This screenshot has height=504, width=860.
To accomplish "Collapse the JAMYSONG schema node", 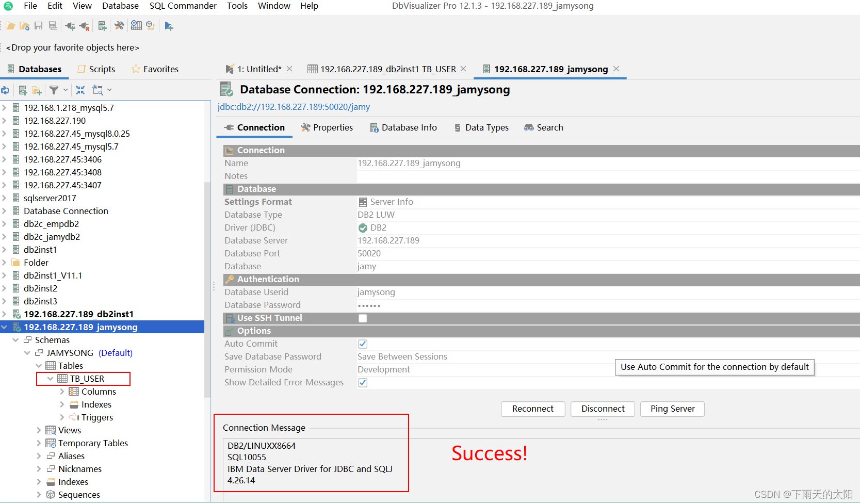I will pos(27,353).
